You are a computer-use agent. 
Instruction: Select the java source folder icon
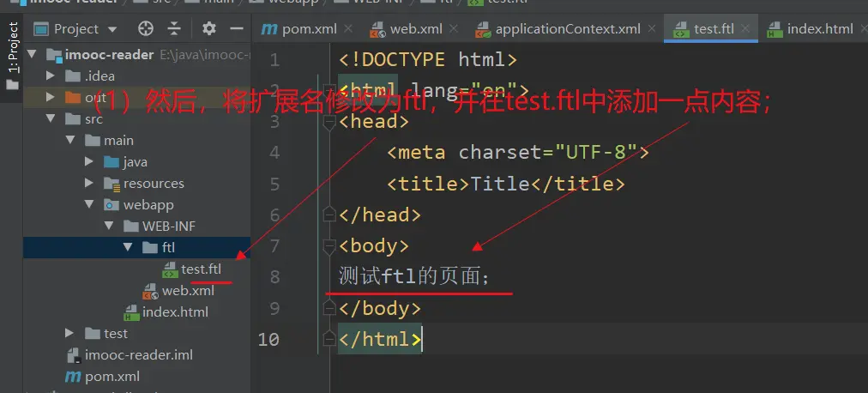[x=112, y=161]
